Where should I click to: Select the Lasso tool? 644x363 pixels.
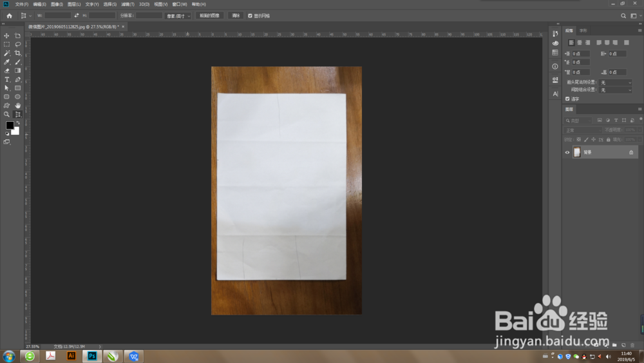pyautogui.click(x=17, y=44)
